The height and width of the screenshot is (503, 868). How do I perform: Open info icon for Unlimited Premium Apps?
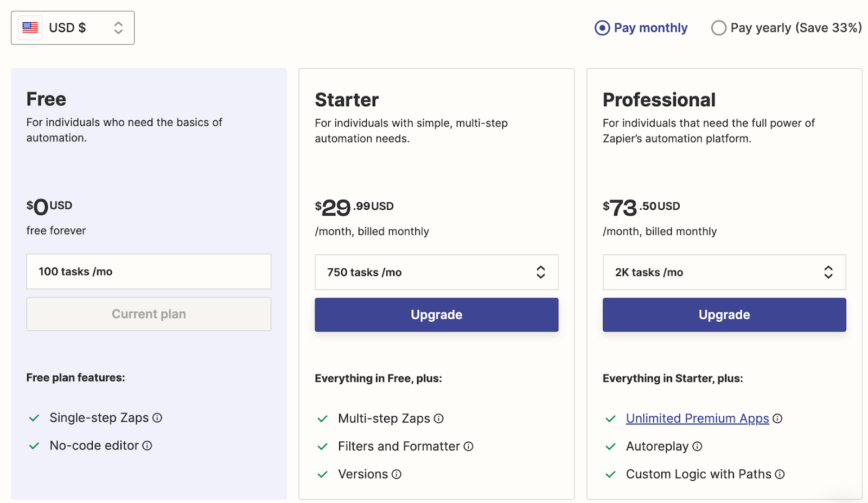coord(777,418)
